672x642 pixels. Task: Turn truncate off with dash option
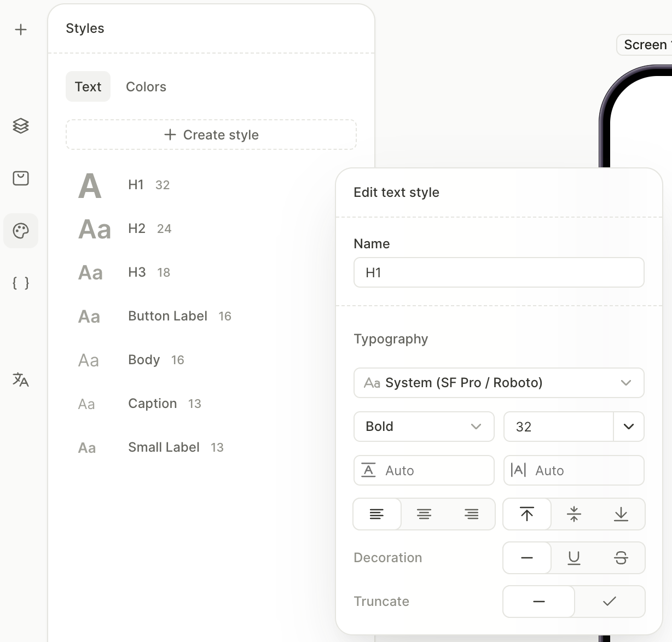(x=539, y=602)
